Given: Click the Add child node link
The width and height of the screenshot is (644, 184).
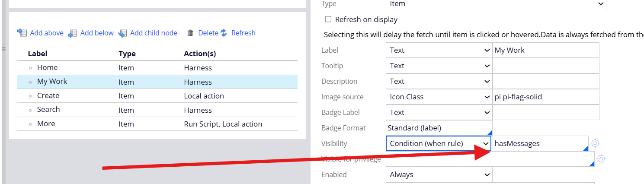Looking at the screenshot, I should click(154, 33).
